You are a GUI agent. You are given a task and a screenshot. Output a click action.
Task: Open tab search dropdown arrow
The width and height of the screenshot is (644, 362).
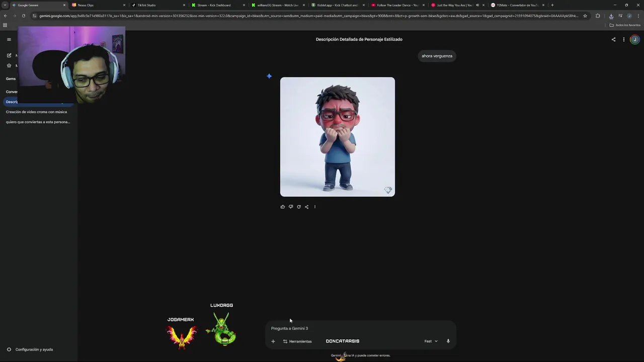click(5, 5)
